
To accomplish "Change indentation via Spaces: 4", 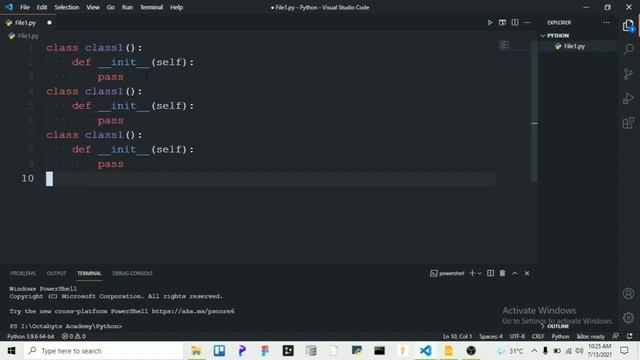I will [491, 336].
